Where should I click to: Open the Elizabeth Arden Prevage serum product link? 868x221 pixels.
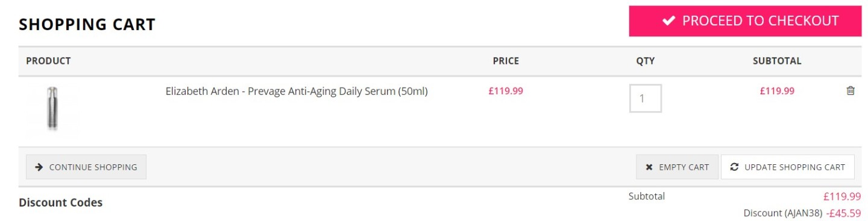coord(297,92)
